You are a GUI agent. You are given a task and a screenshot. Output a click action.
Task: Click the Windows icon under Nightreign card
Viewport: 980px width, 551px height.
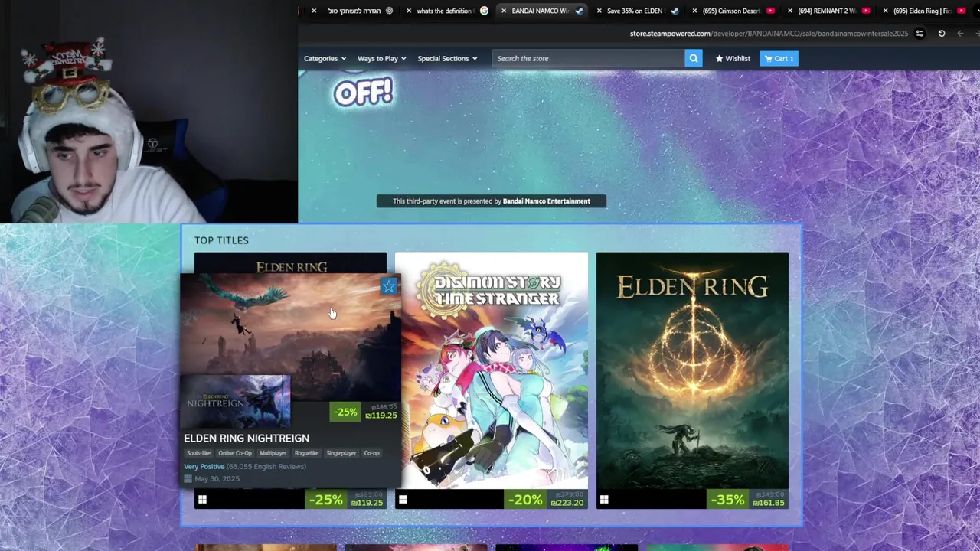(202, 500)
